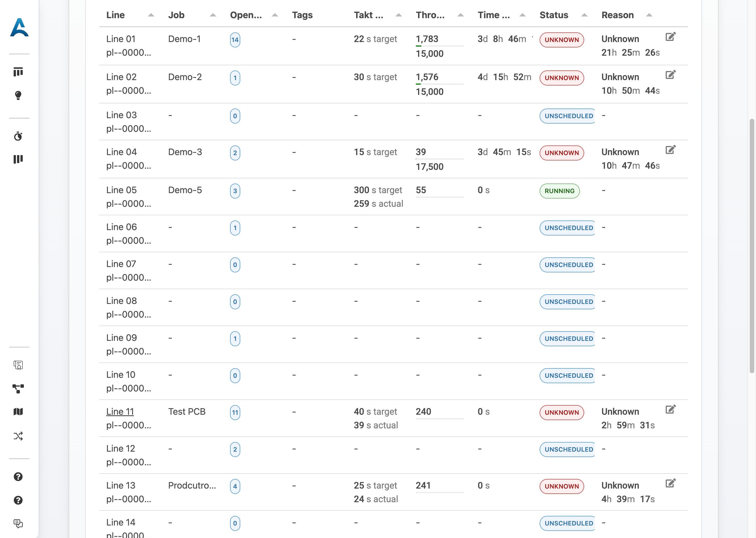756x538 pixels.
Task: Sort the table by Status column
Action: 584,15
